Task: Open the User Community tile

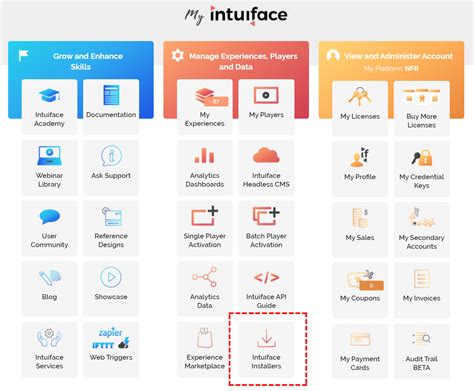Action: tap(49, 228)
